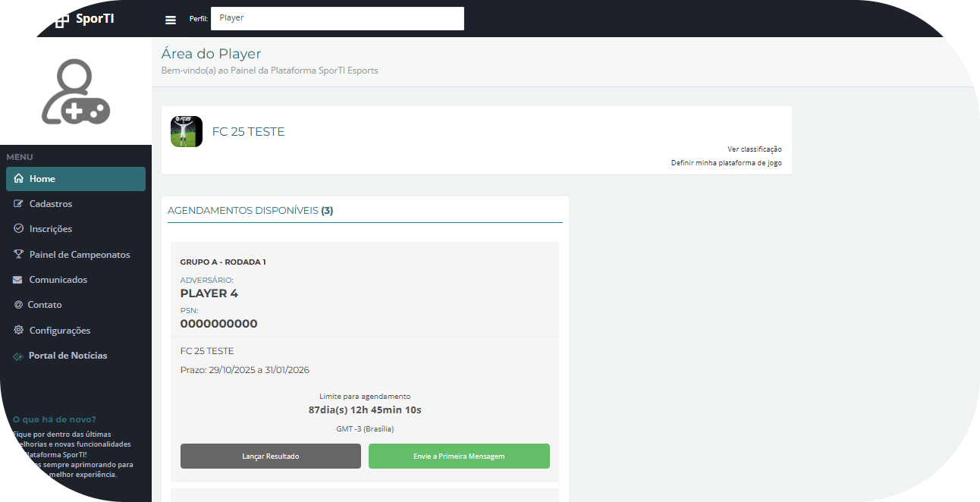
Task: Click the Comunicados envelope icon
Action: (18, 280)
